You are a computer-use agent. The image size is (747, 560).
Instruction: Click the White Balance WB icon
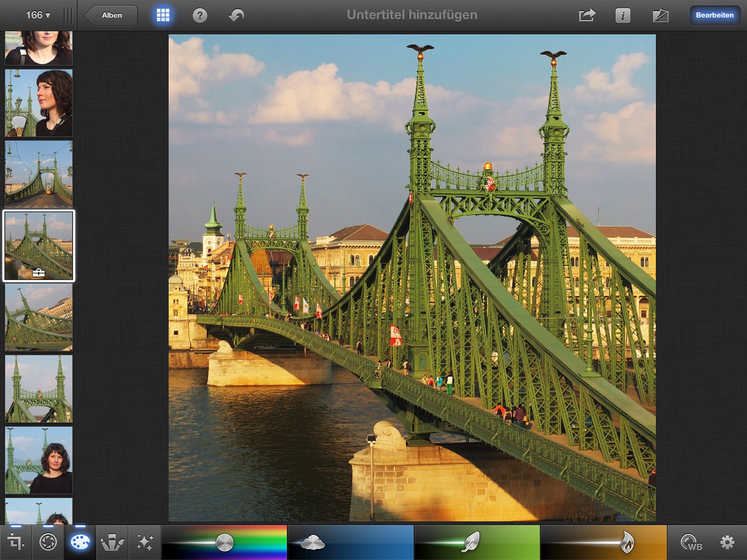point(691,542)
